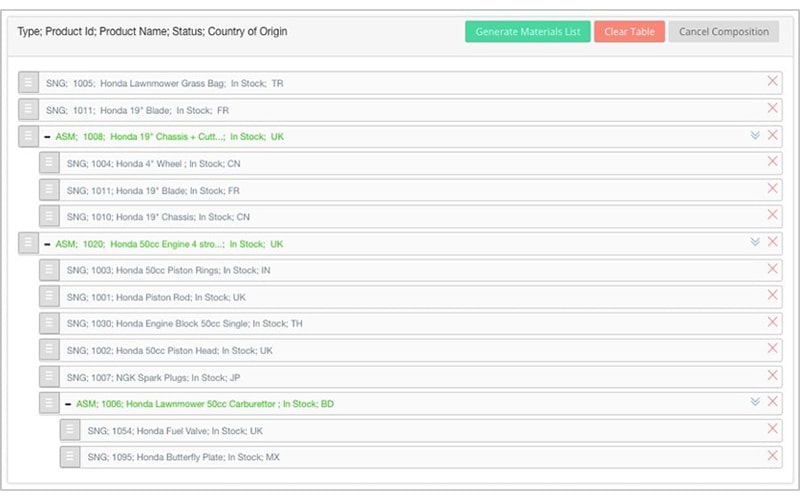This screenshot has height=500, width=800.
Task: Select SNG 1095 Honda Butterfly Plate text
Action: coord(183,457)
